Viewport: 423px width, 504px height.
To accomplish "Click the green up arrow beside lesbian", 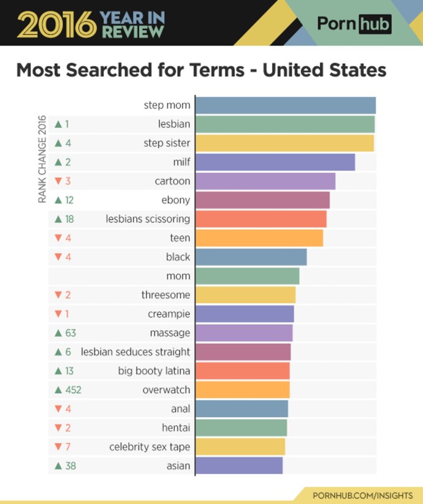I will pyautogui.click(x=58, y=124).
